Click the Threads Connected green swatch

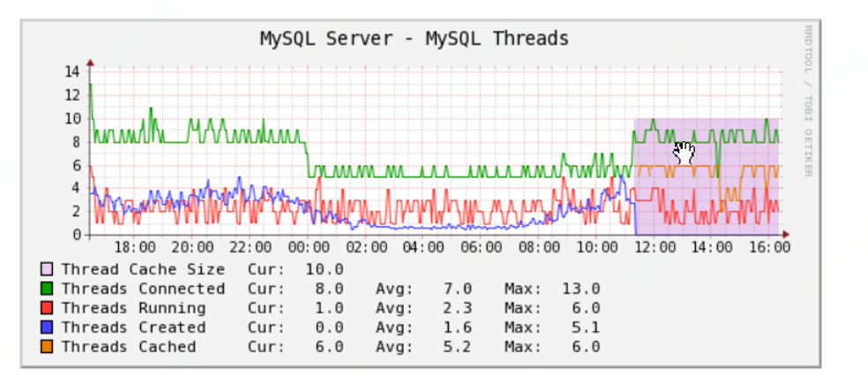point(47,289)
